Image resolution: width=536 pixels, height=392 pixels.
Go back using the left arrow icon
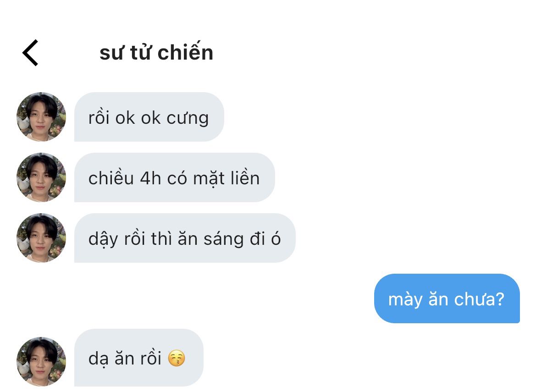30,53
